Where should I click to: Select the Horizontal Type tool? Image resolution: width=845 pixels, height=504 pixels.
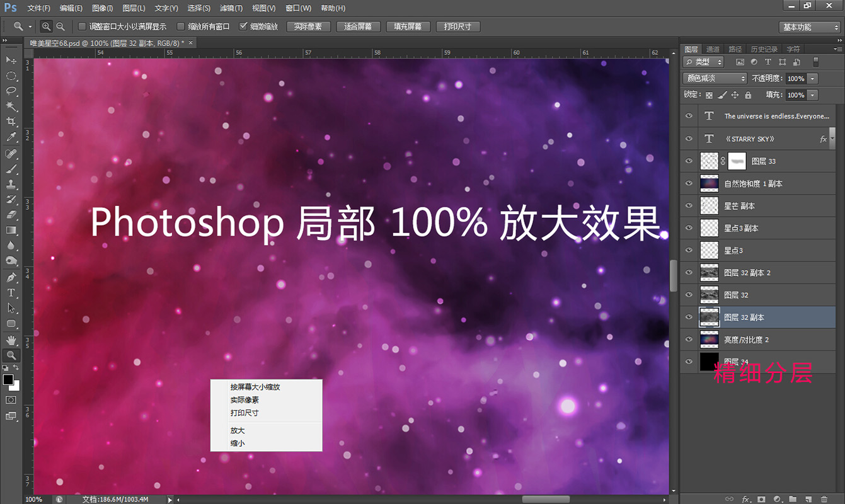11,292
